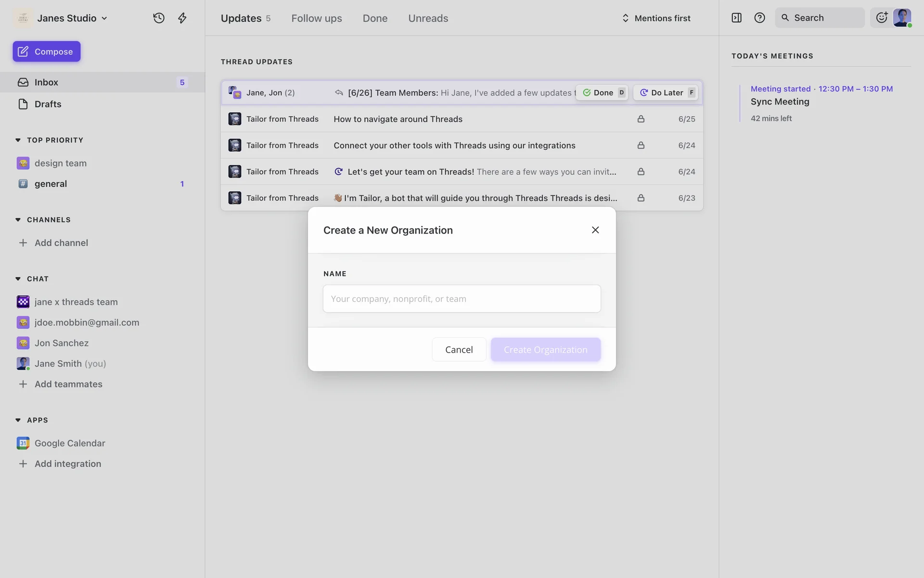Open Mentions first sort dropdown
This screenshot has width=924, height=578.
tap(656, 18)
